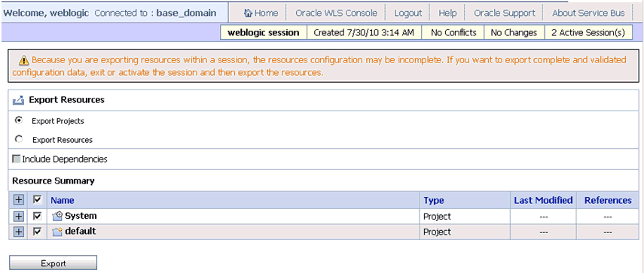Open the Oracle WLS Console menu item
The width and height of the screenshot is (644, 273).
[x=336, y=13]
